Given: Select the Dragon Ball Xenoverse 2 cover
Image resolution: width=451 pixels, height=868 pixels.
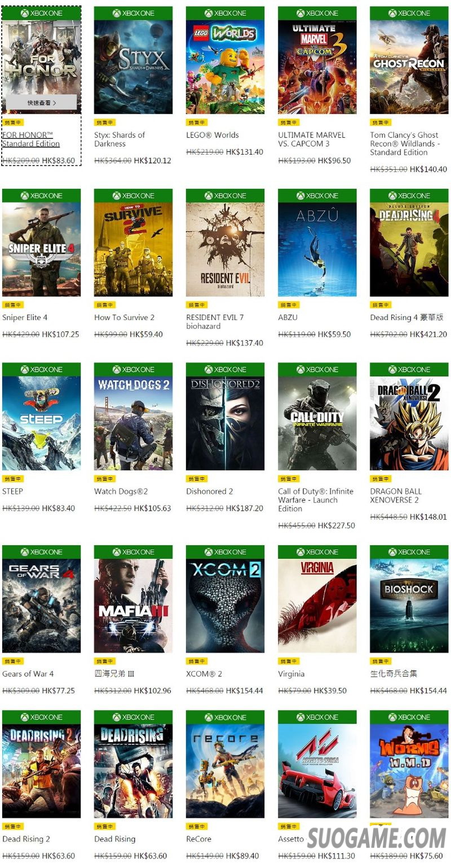Looking at the screenshot, I should point(409,423).
